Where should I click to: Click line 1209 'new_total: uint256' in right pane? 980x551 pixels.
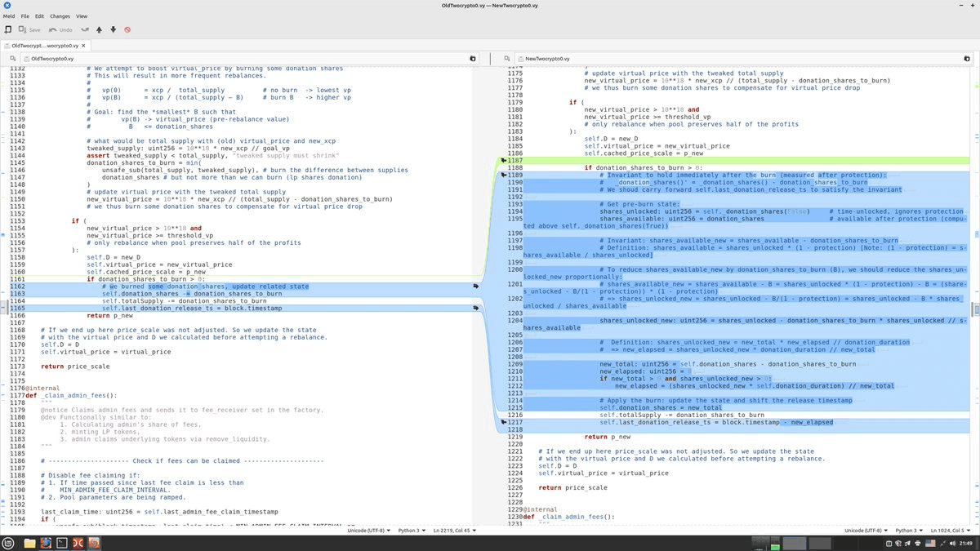coord(728,364)
